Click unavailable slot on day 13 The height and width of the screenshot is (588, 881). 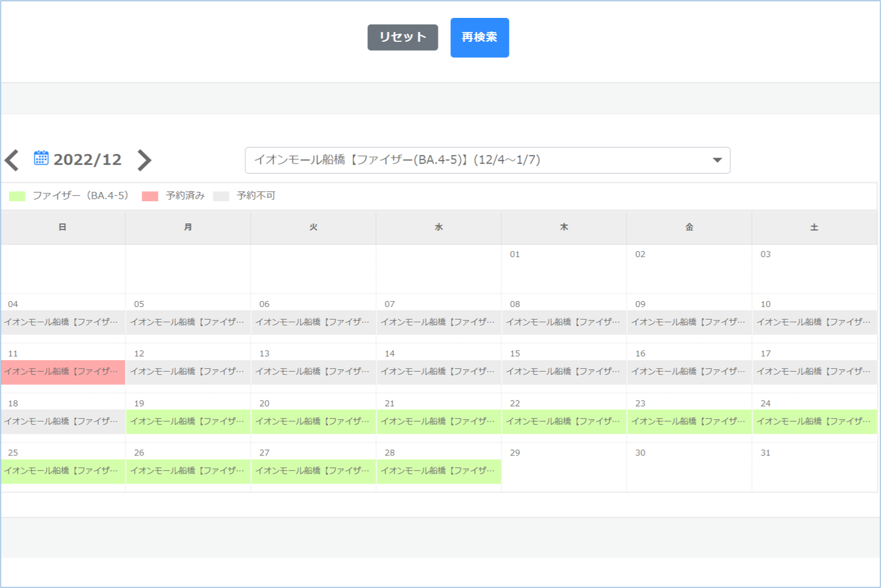click(x=314, y=372)
